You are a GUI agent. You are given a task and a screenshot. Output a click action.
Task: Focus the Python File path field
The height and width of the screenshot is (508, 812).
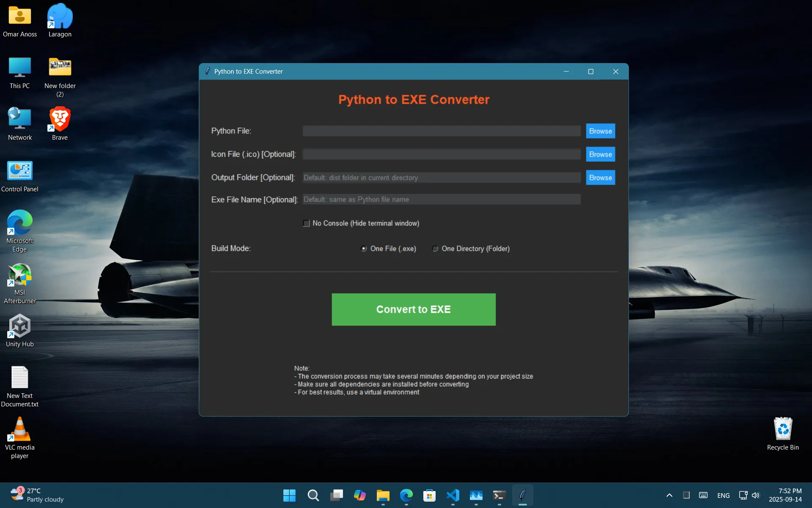pos(441,131)
